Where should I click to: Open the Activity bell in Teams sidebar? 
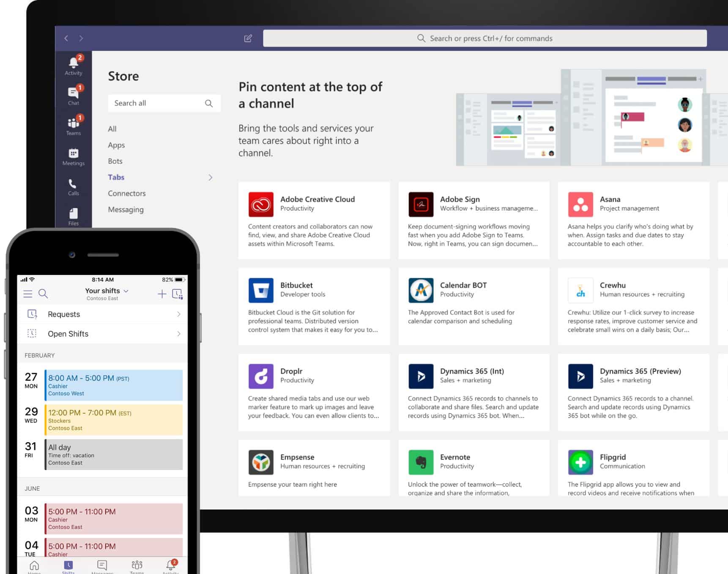tap(74, 66)
